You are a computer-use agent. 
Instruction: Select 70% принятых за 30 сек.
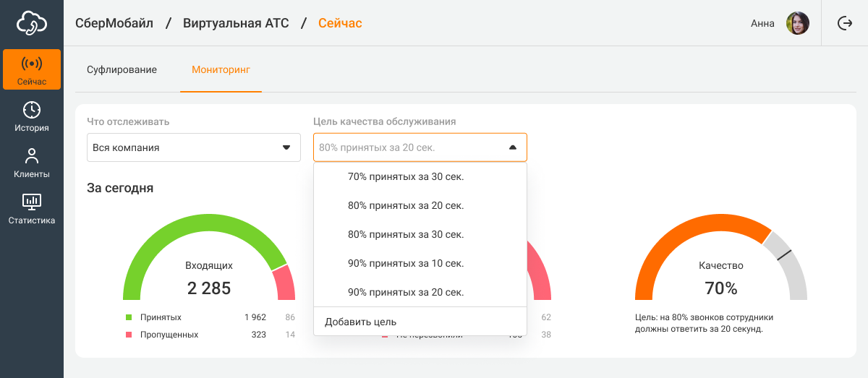405,176
